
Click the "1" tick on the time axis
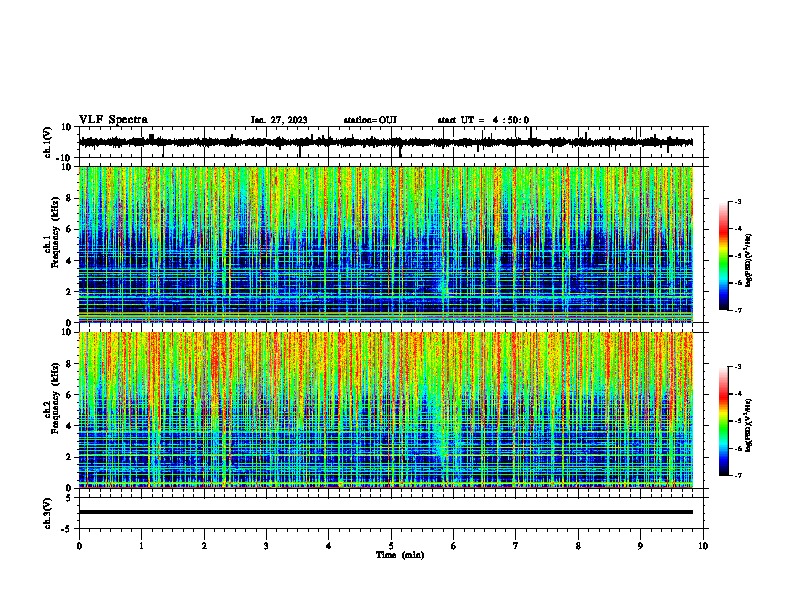click(x=142, y=546)
